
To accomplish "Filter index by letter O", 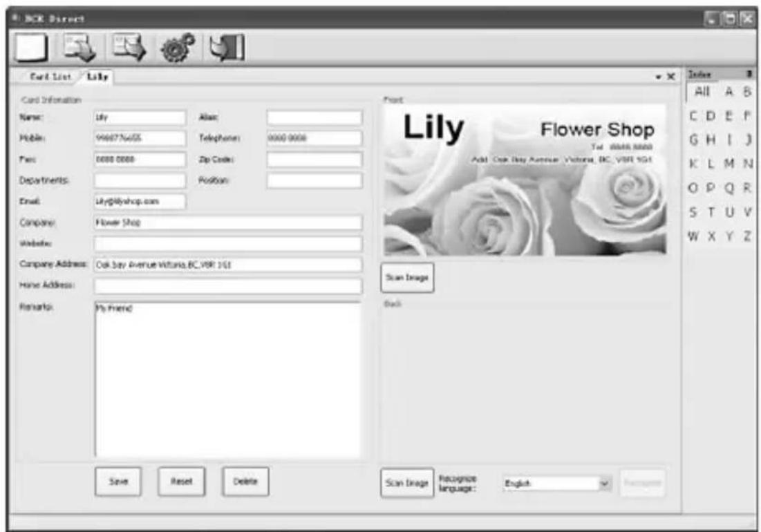I will click(x=693, y=188).
